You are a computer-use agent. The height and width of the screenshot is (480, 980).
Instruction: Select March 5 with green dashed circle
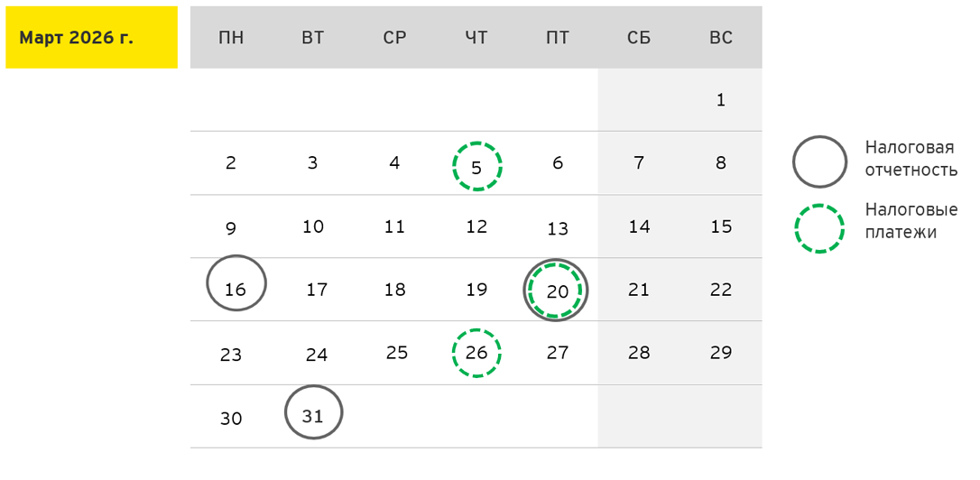(476, 166)
